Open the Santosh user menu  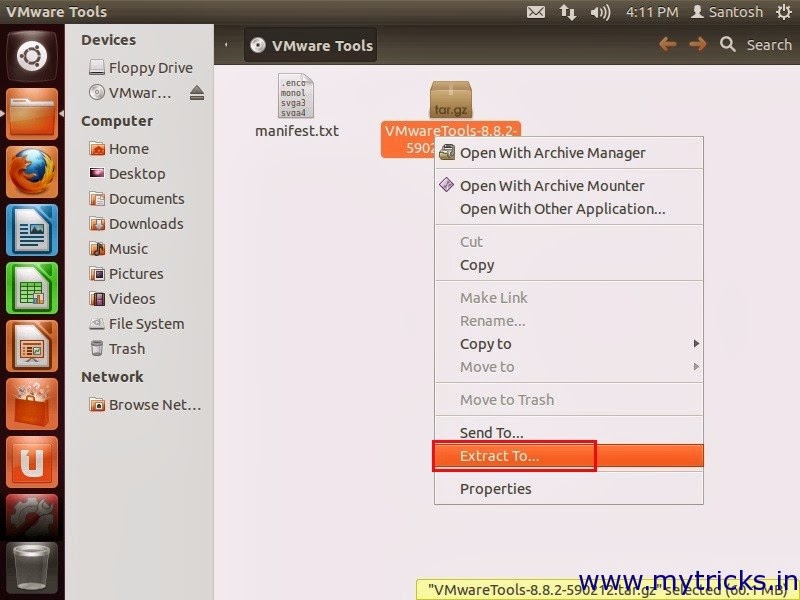coord(727,12)
